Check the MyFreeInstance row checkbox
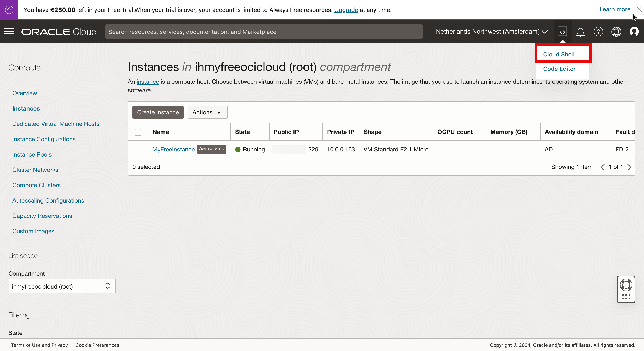The image size is (644, 351). 138,150
